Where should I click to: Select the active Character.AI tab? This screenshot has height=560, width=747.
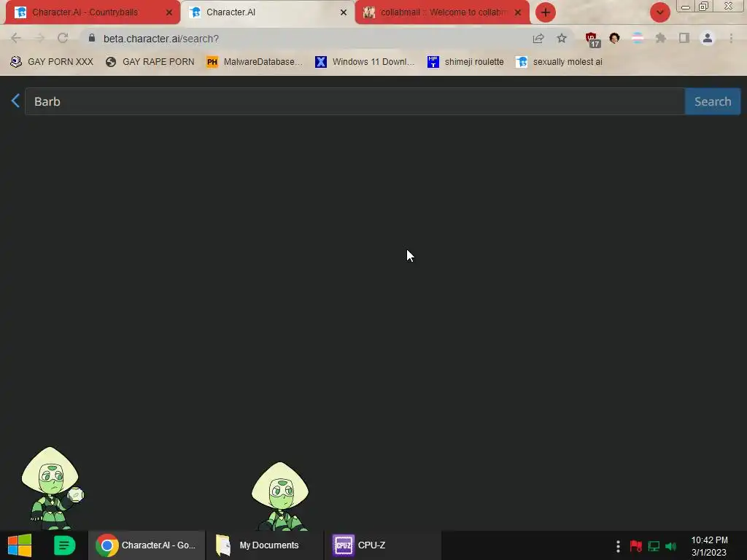[268, 12]
